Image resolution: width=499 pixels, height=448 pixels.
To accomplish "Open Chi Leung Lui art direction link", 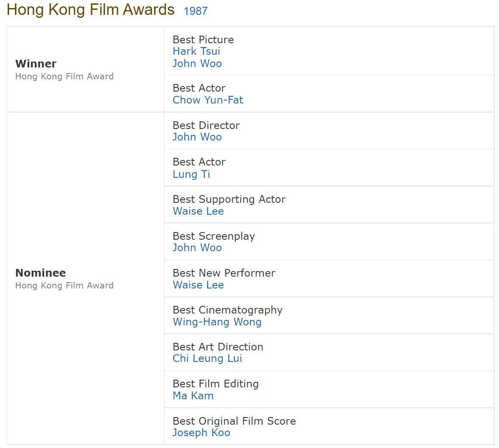I will (x=207, y=358).
